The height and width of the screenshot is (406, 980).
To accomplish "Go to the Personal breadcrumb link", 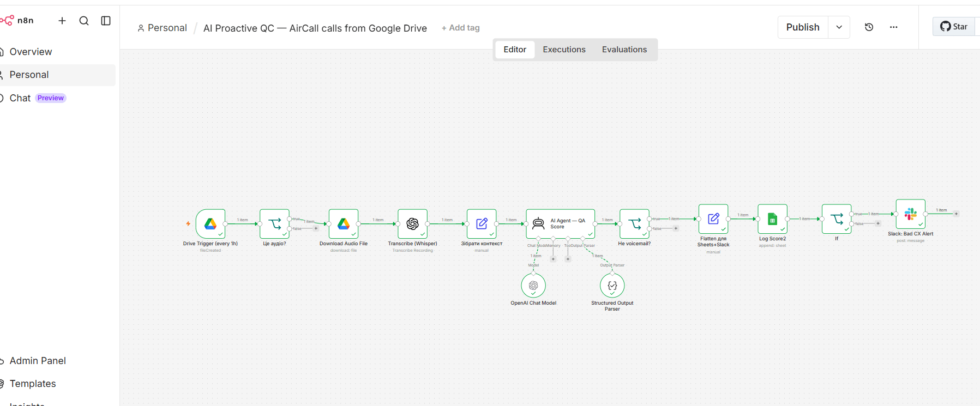I will [162, 28].
